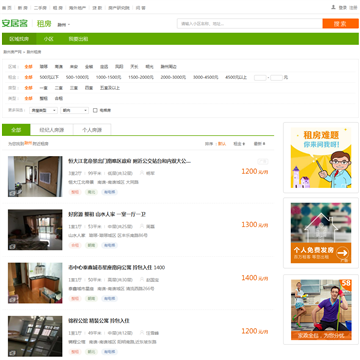Image resolution: width=360 pixels, height=360 pixels.
Task: Click the camera icon on first listing photo
Action: (x=12, y=193)
